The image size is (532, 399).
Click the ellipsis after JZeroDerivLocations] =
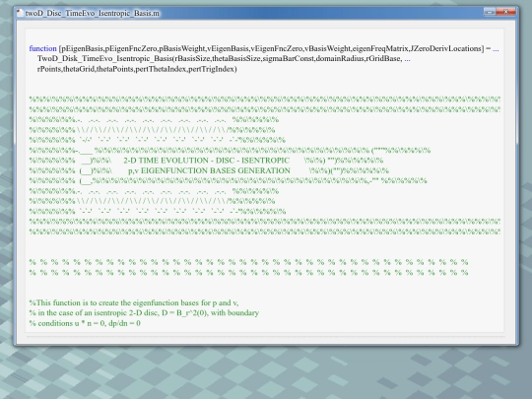tap(496, 49)
